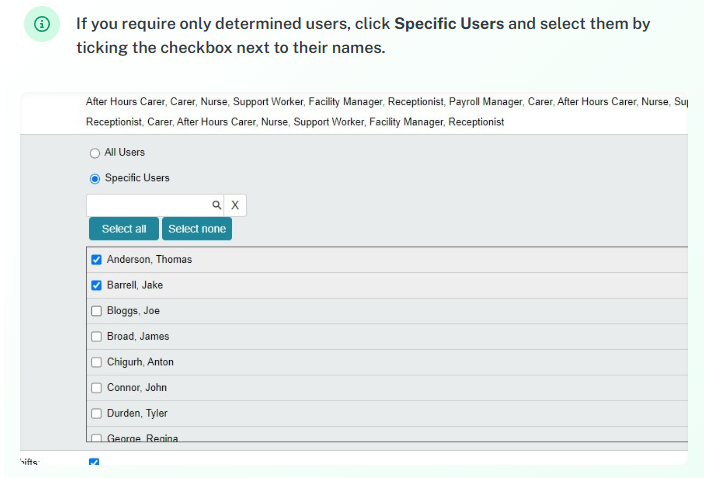Click the magnifier search icon in user filter
Viewport: 705px width, 478px height.
click(x=216, y=205)
